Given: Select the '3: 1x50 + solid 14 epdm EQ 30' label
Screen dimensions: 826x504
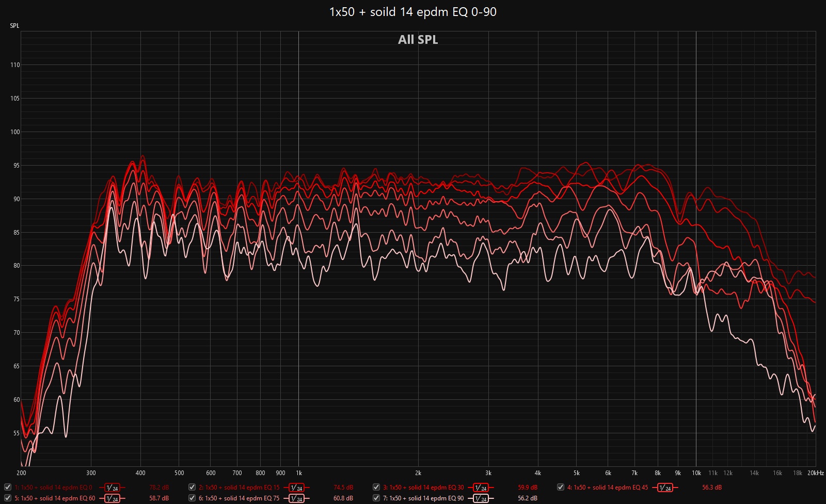Looking at the screenshot, I should (x=423, y=487).
